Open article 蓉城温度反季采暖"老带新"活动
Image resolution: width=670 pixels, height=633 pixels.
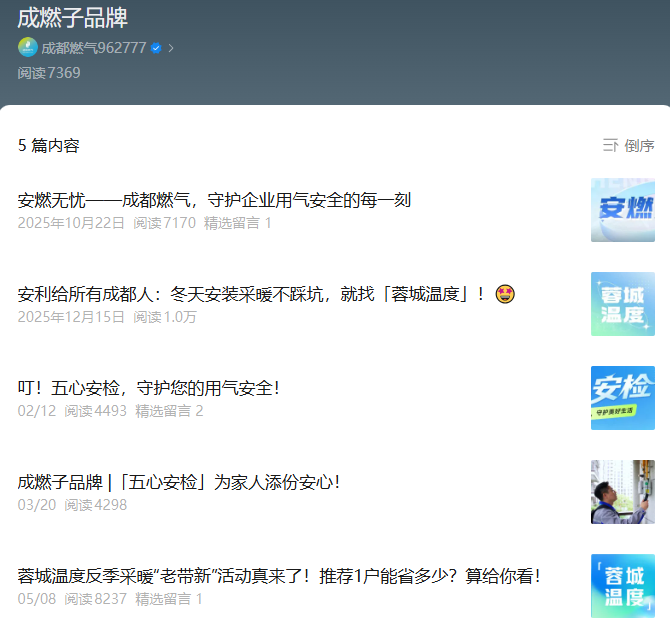pyautogui.click(x=279, y=576)
